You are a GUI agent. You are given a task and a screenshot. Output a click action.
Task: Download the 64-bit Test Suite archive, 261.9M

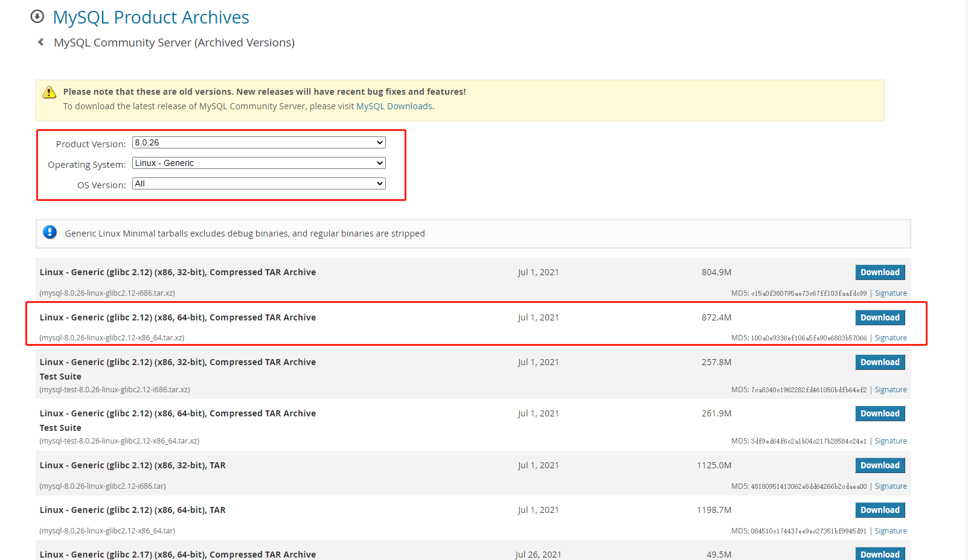pyautogui.click(x=880, y=413)
